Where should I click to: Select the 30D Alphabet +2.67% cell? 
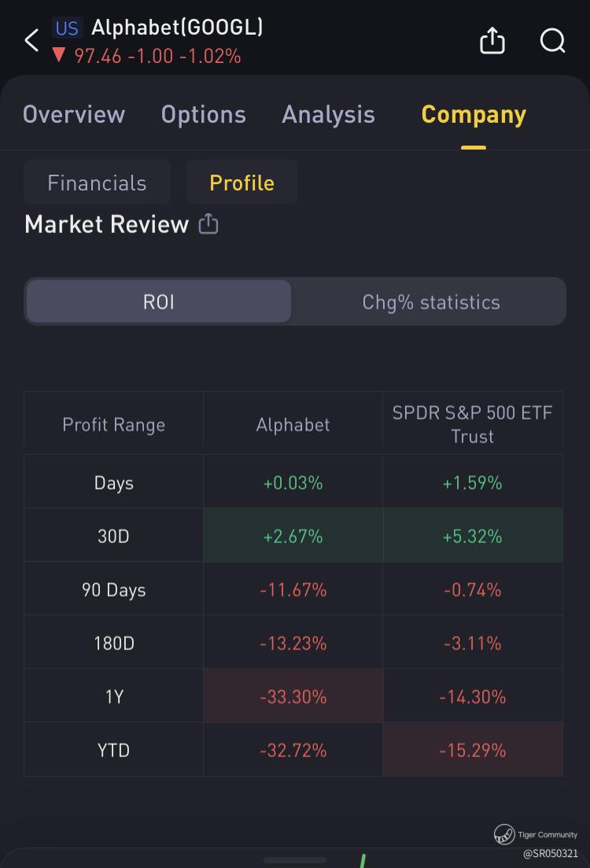click(293, 536)
